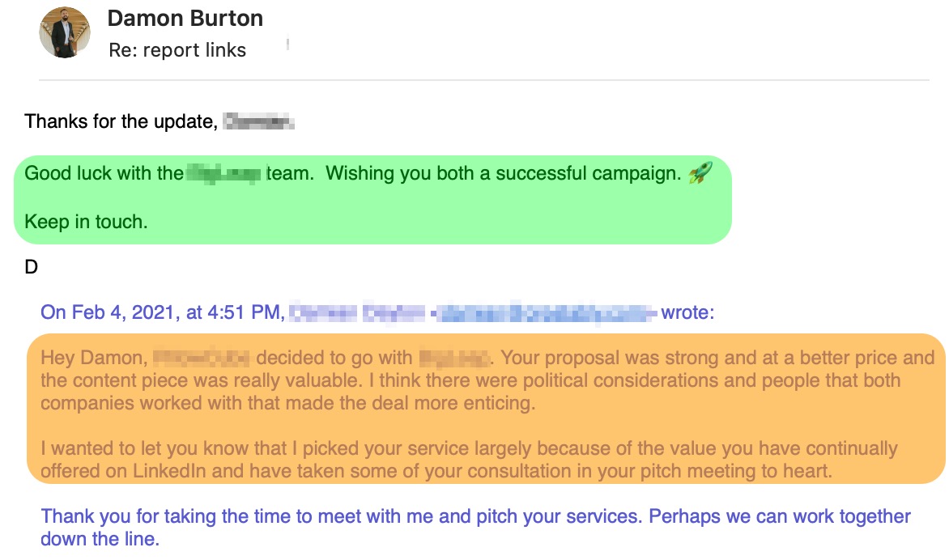Open the blurred email address in quote header

click(x=545, y=312)
